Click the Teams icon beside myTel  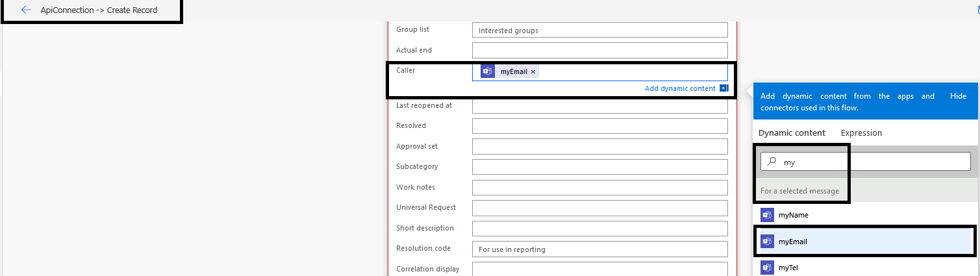tap(767, 267)
